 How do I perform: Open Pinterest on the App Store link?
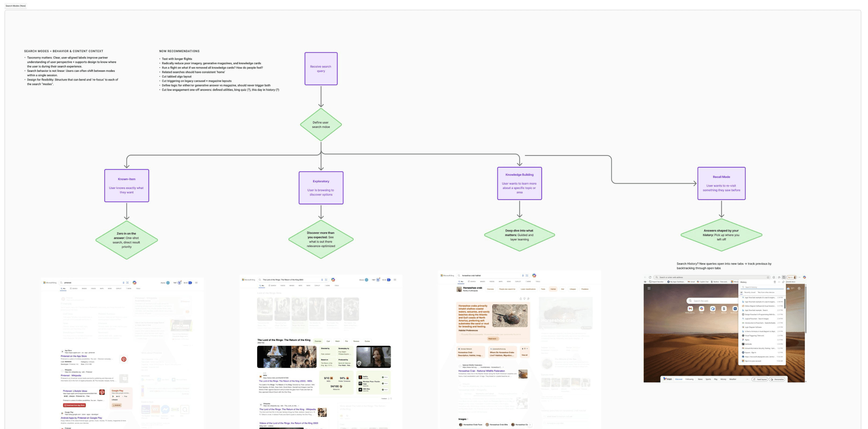[x=74, y=356]
